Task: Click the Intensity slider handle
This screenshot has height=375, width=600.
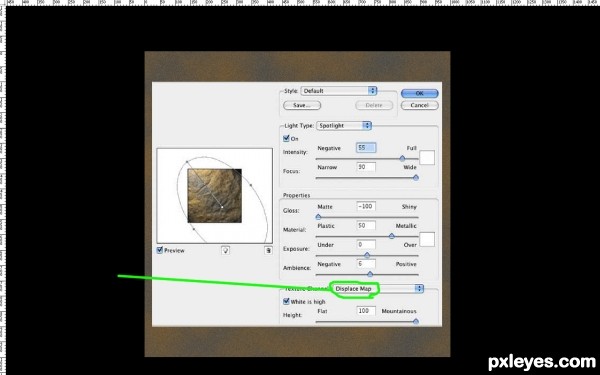Action: 402,158
